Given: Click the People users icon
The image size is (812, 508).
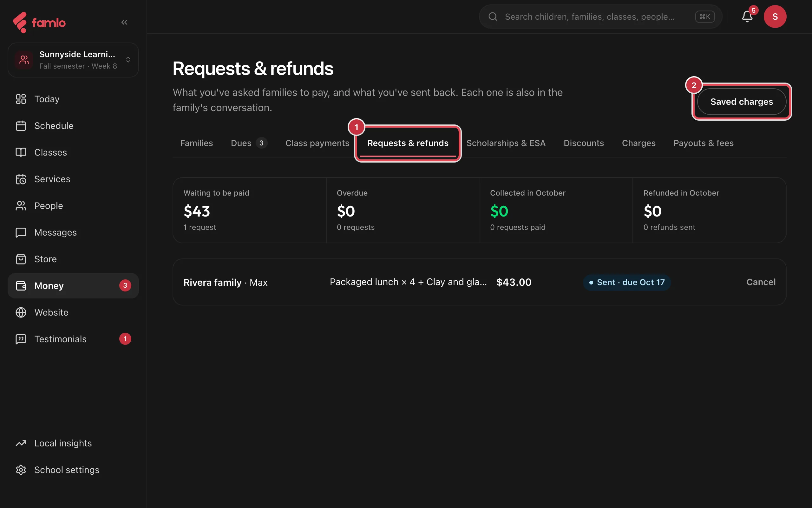Looking at the screenshot, I should pyautogui.click(x=21, y=206).
